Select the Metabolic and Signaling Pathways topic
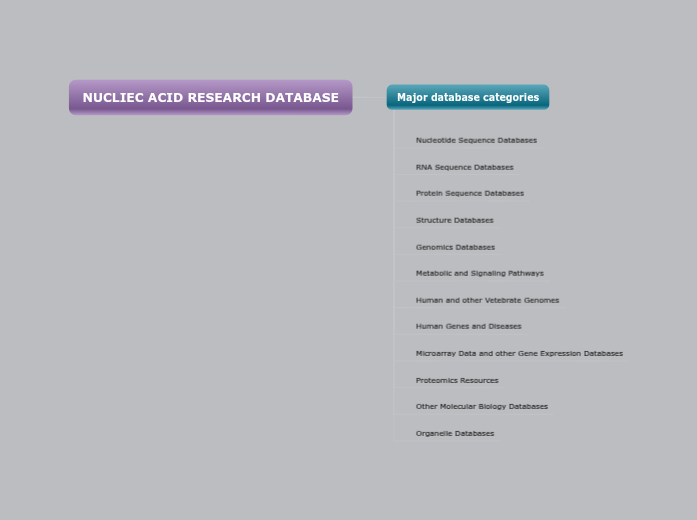The image size is (697, 520). pyautogui.click(x=479, y=273)
